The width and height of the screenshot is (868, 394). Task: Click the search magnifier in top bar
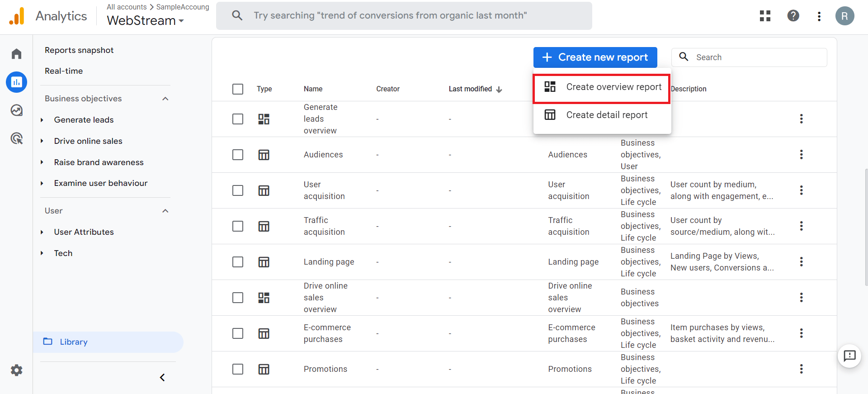click(237, 15)
